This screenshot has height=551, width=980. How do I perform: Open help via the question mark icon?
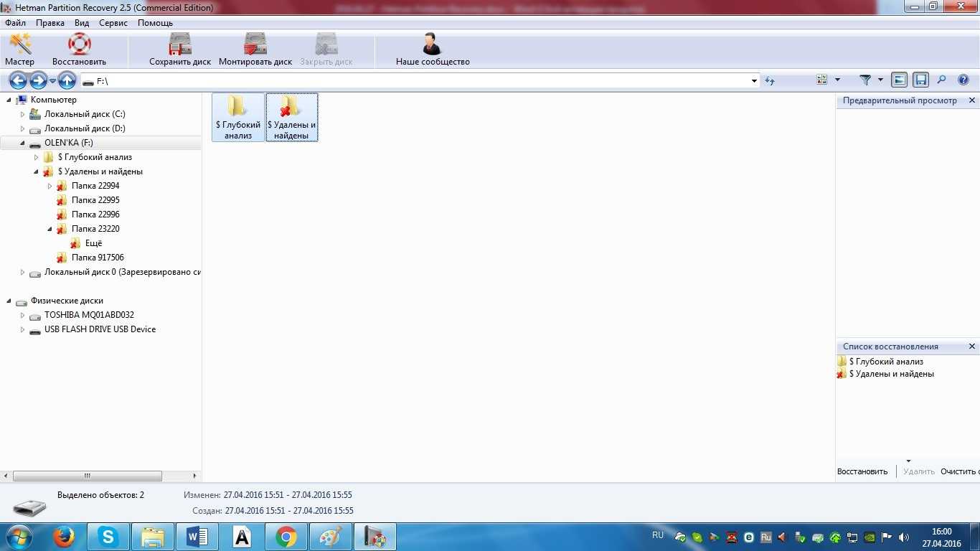(963, 80)
